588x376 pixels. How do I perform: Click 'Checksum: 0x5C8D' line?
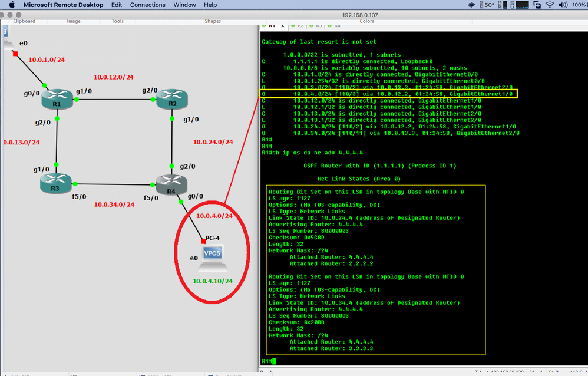pos(296,237)
